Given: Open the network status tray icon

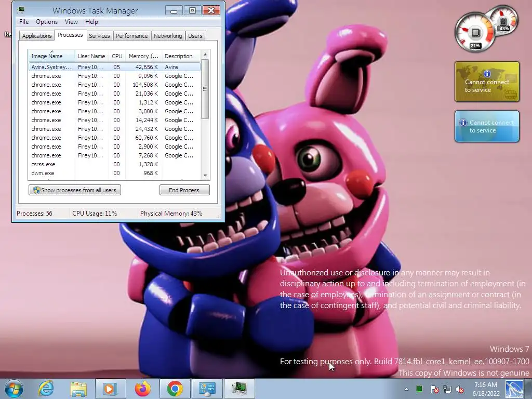Looking at the screenshot, I should [x=447, y=389].
